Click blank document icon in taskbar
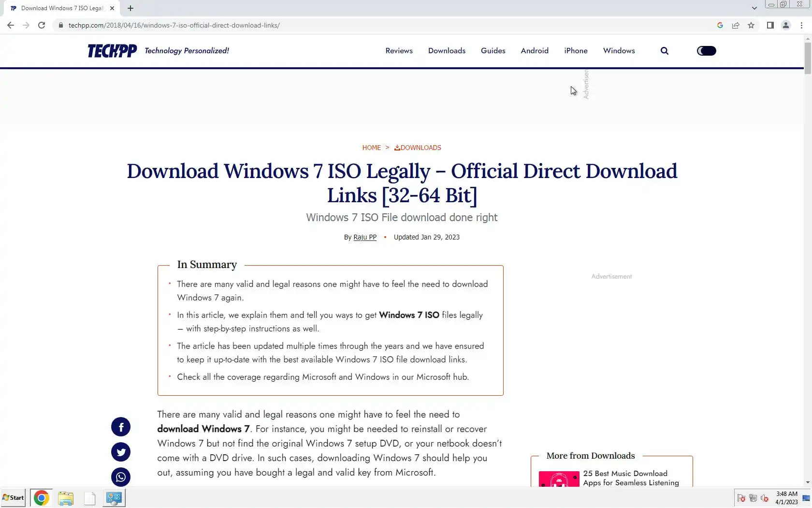This screenshot has height=508, width=812. pyautogui.click(x=90, y=498)
